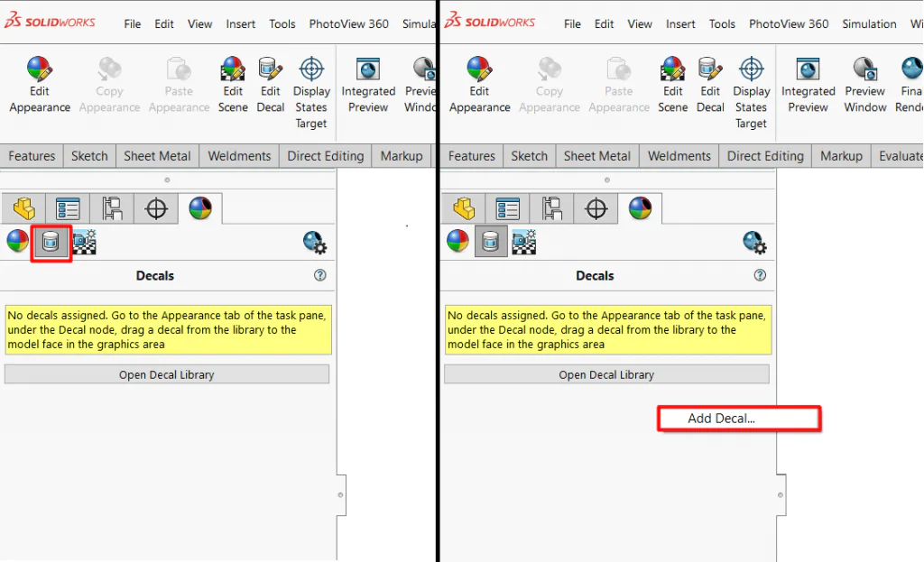Switch to PropertyManager tab in left screenshot
The image size is (924, 562).
pos(68,208)
